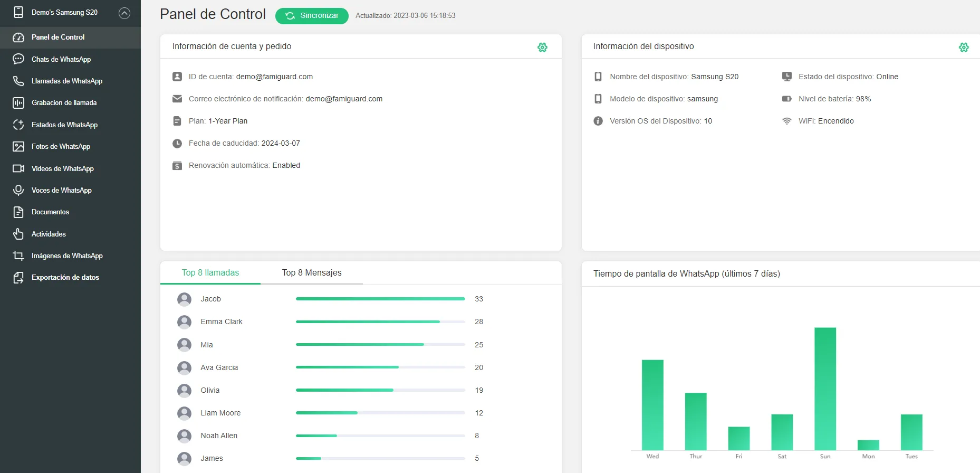The image size is (980, 473).
Task: Open the WhatsApp Voices microphone icon
Action: [18, 190]
